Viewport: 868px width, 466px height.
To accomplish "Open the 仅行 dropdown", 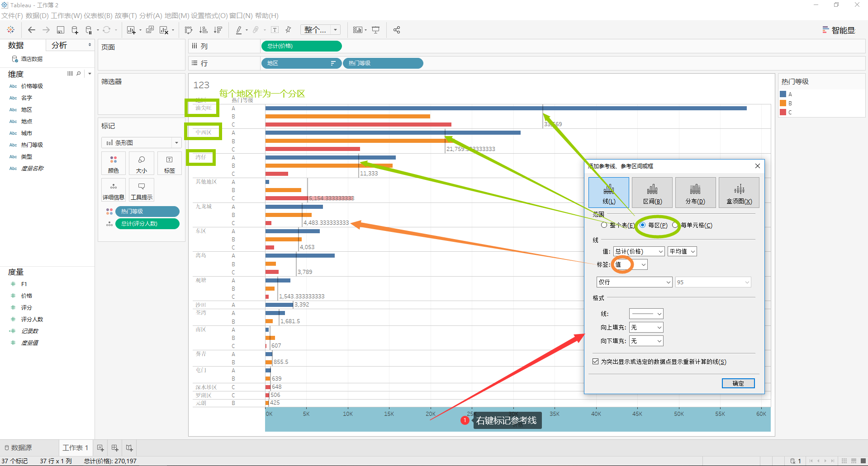I will (635, 282).
